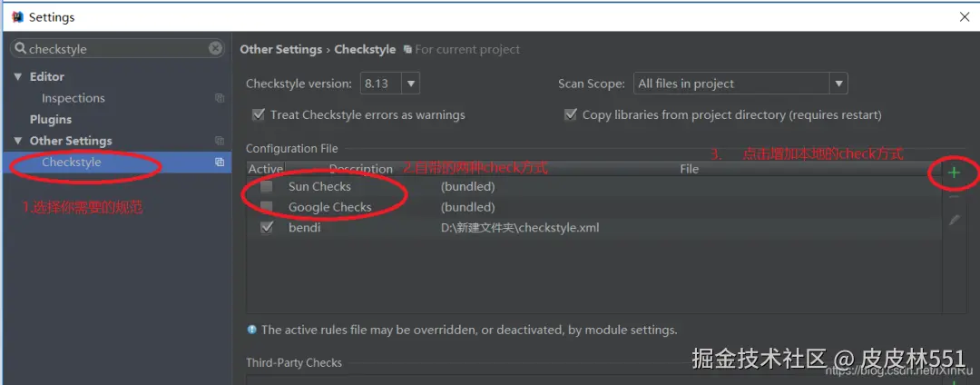Edit selected configuration with pencil icon
Viewport: 980px width, 385px height.
[x=954, y=220]
